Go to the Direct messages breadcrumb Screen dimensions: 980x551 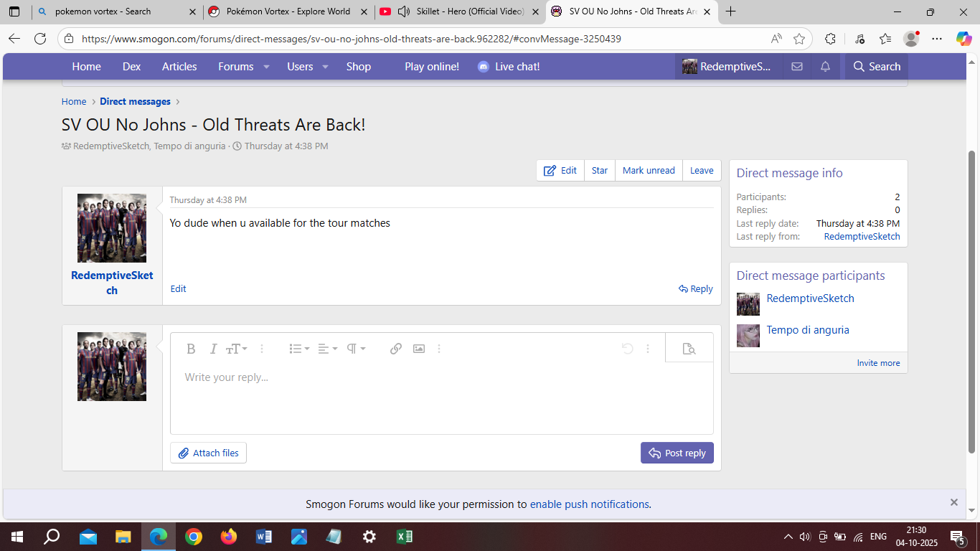pos(135,102)
